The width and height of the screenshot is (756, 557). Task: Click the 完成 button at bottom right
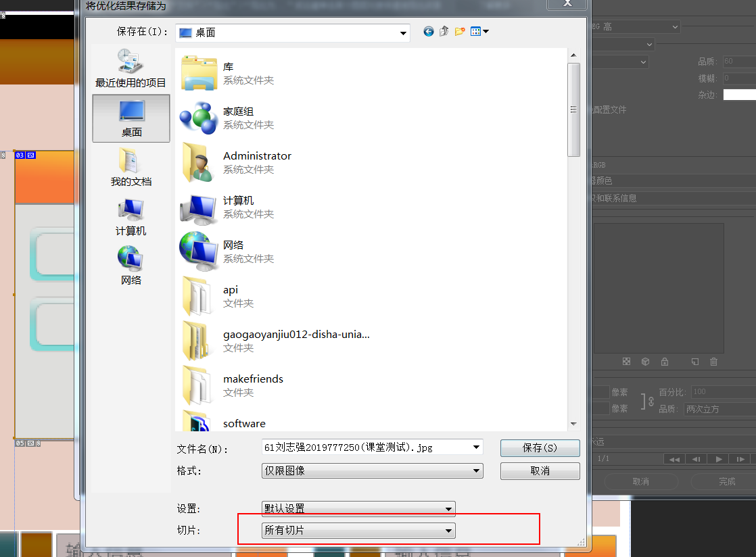click(x=726, y=481)
